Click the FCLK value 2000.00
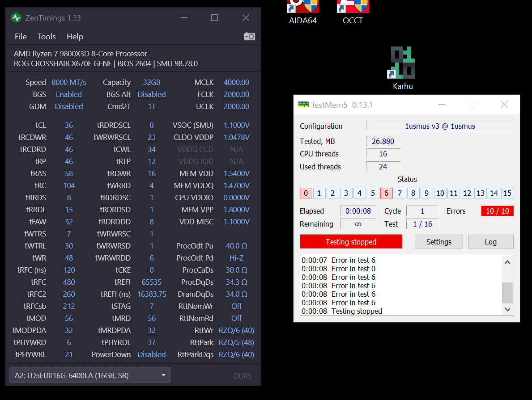Image resolution: width=532 pixels, height=400 pixels. point(237,95)
